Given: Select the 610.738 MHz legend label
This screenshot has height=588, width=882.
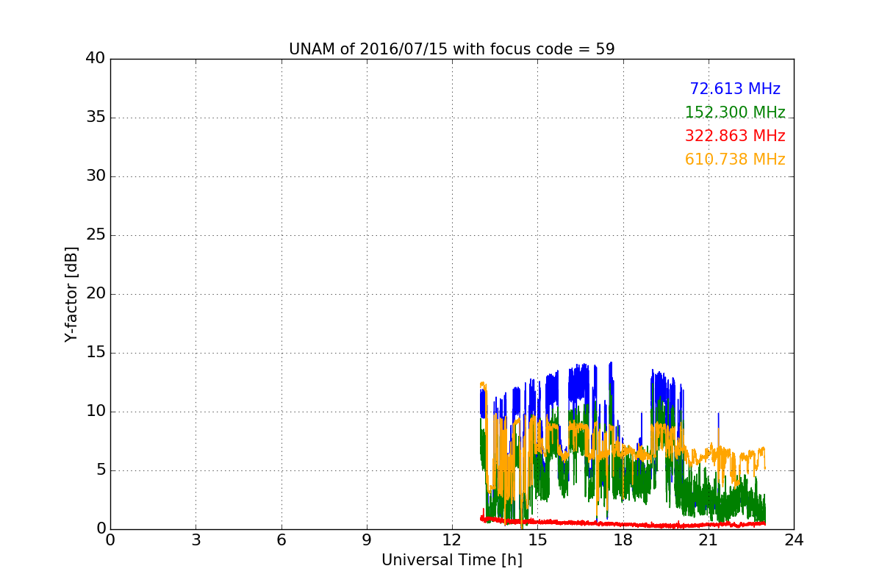Looking at the screenshot, I should pos(735,159).
